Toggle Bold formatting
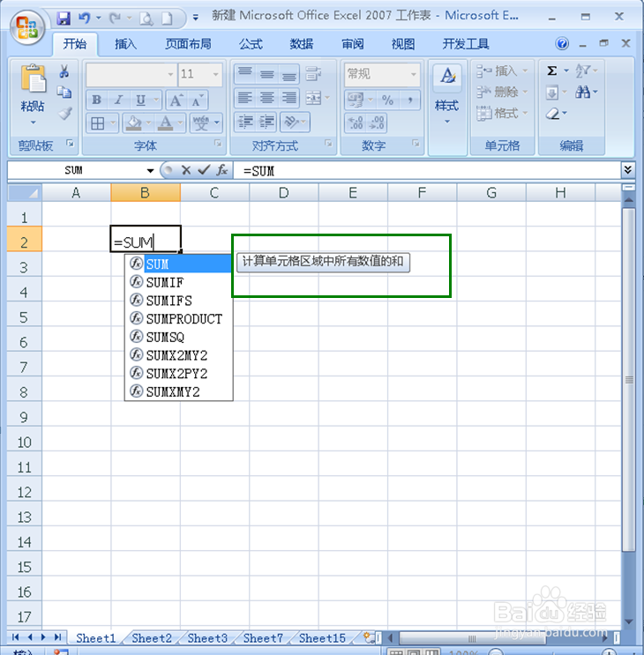This screenshot has height=655, width=644. click(96, 100)
